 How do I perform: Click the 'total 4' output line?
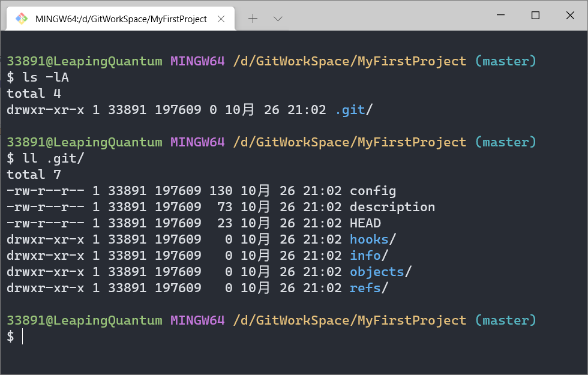pos(34,94)
